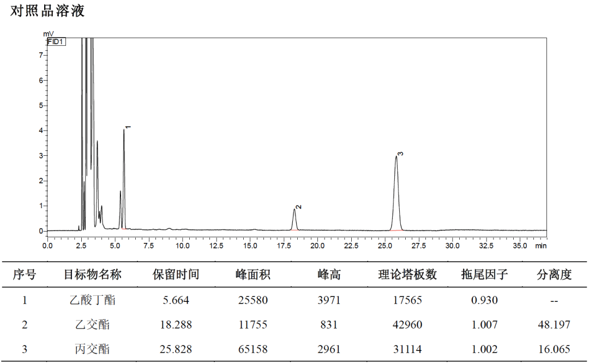Select peak 3 label on chromatogram
This screenshot has height=364, width=589.
(x=400, y=154)
